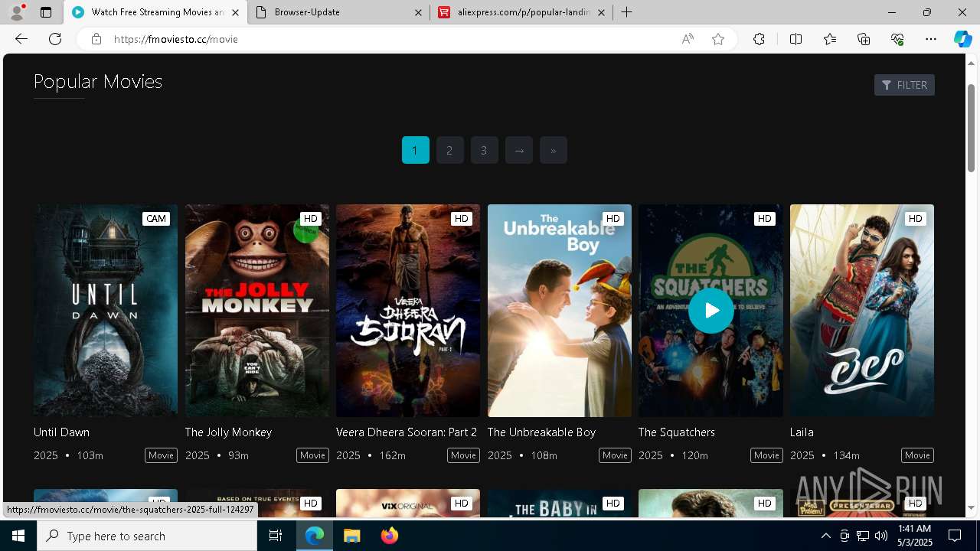Refresh the current page
This screenshot has height=551, width=980.
tap(55, 39)
